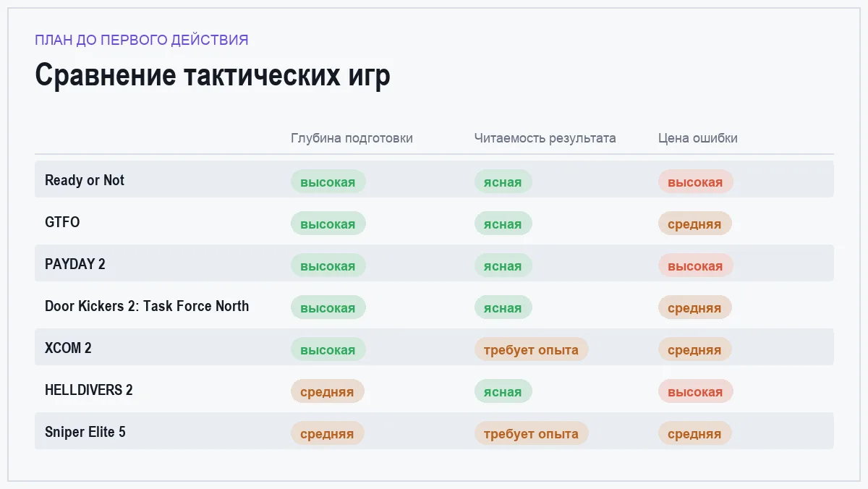The width and height of the screenshot is (868, 489).
Task: Click 'средняя' depth badge in Sniper Elite 5 row
Action: (x=328, y=433)
